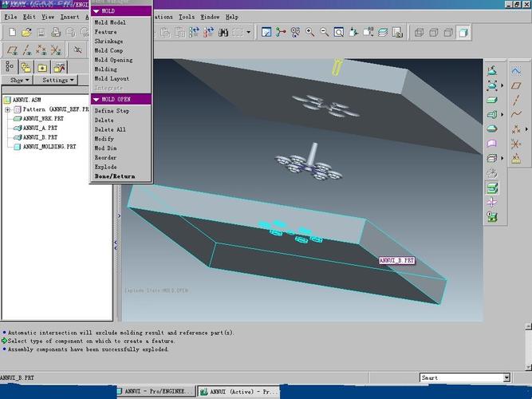Choose Feature in the MOLD menu
Image resolution: width=532 pixels, height=399 pixels.
click(x=105, y=32)
